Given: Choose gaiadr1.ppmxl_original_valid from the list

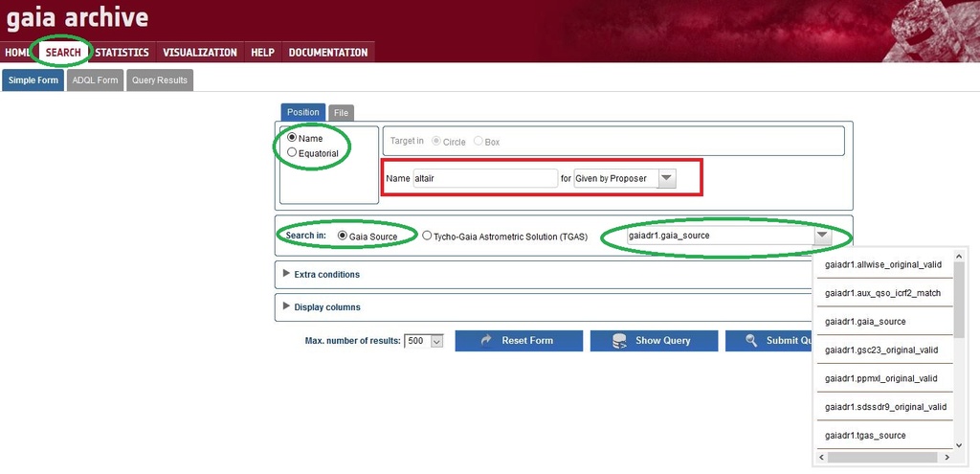Looking at the screenshot, I should (x=883, y=378).
